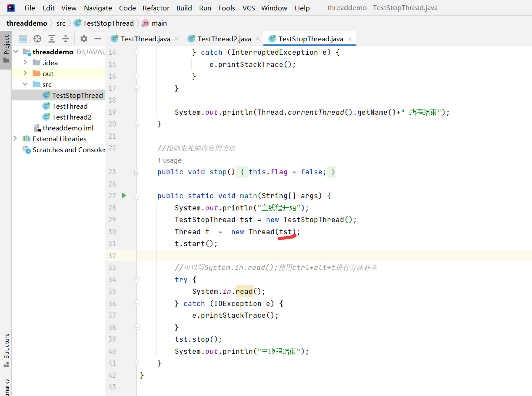The width and height of the screenshot is (532, 396).
Task: Click the TestStopThread class icon in tab
Action: [x=272, y=39]
